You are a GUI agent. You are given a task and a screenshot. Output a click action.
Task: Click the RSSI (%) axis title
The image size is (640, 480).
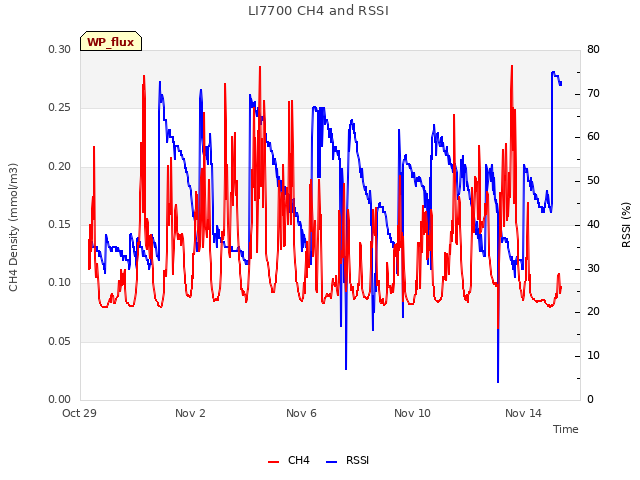coord(626,225)
